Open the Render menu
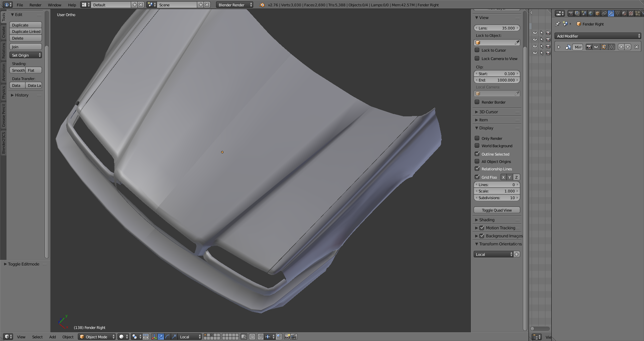The image size is (644, 341). pyautogui.click(x=35, y=5)
